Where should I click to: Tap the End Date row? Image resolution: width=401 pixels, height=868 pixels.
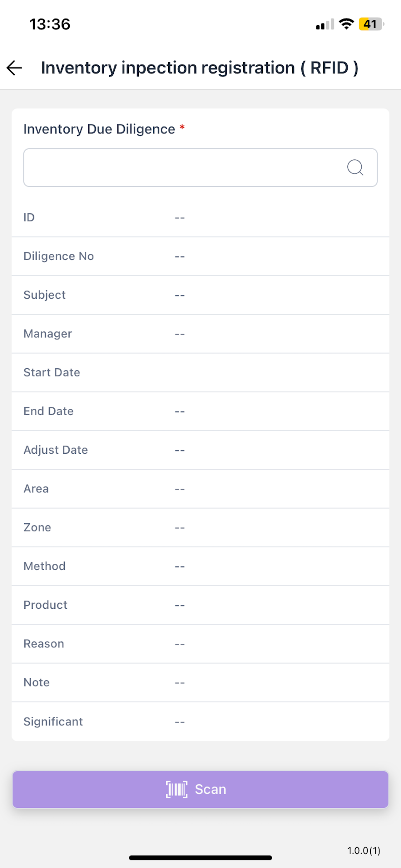[x=200, y=411]
